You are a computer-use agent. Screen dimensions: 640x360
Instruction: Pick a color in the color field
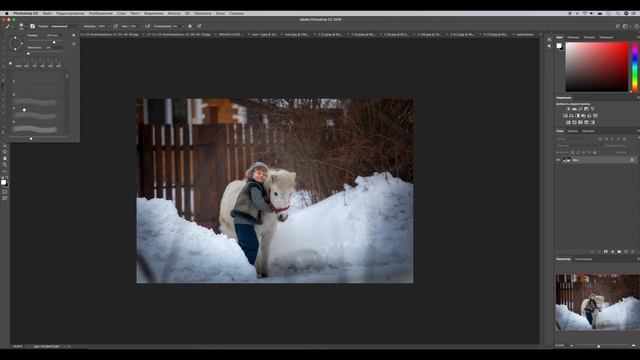[596, 67]
